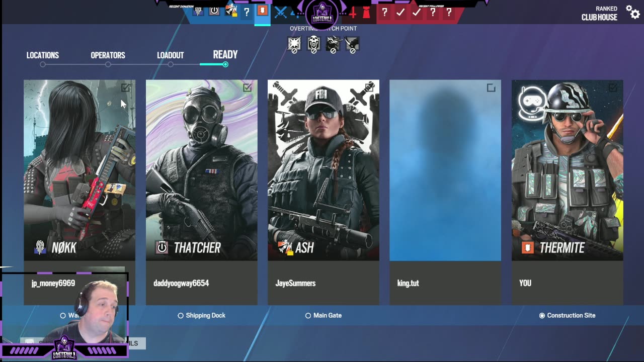Click the YOU label under Thermite

[525, 283]
